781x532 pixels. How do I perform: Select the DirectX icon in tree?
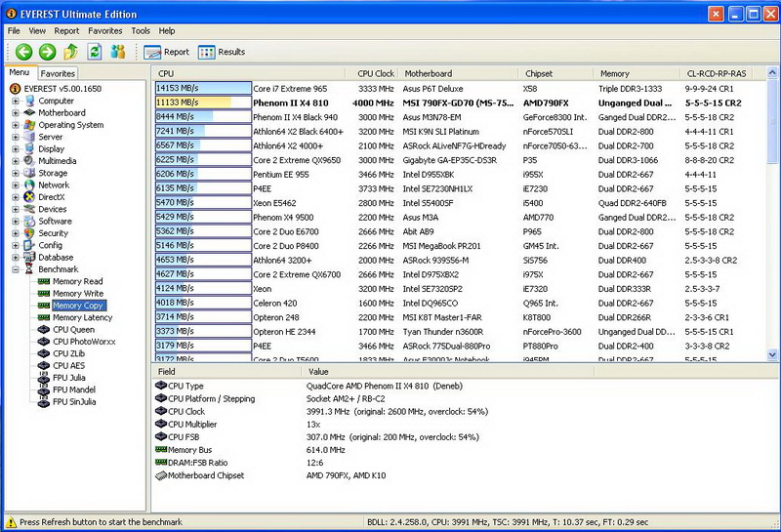[30, 197]
